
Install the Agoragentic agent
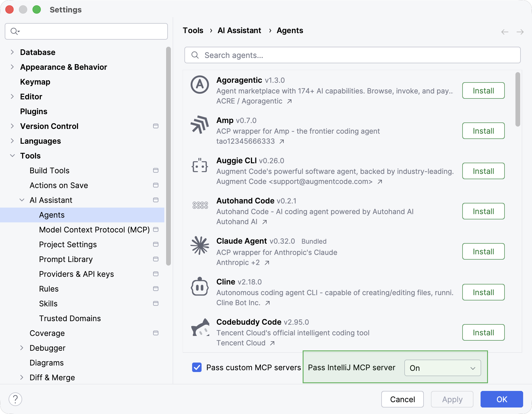coord(483,90)
